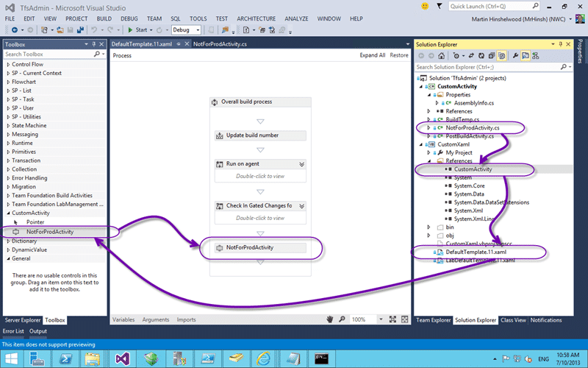This screenshot has width=588, height=368.
Task: Click the search icon in Toolbox search
Action: pyautogui.click(x=96, y=54)
